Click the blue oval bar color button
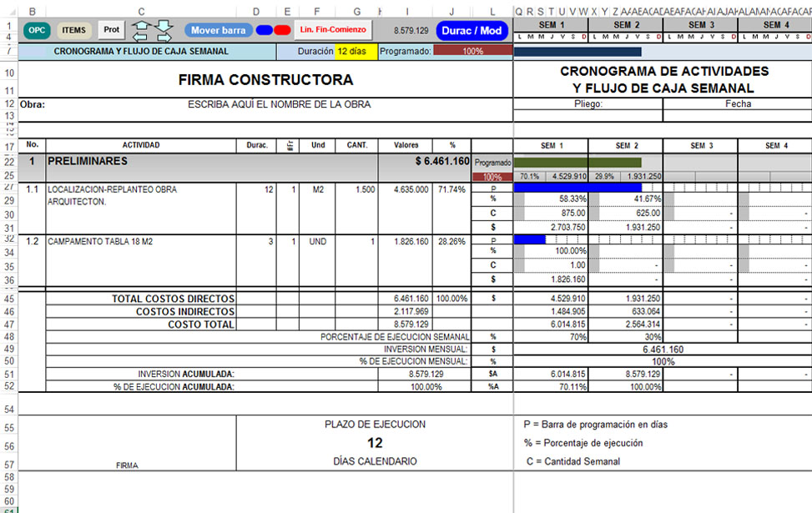812x513 pixels. (264, 30)
